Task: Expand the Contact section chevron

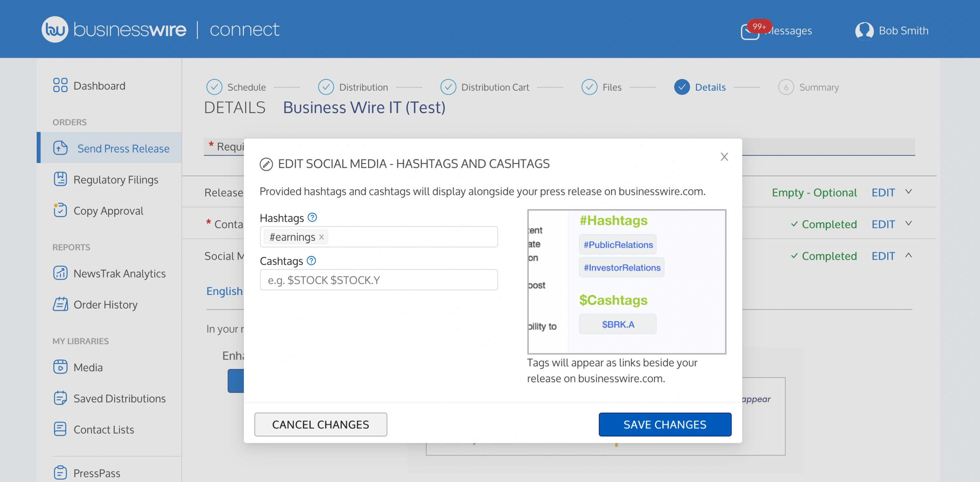Action: pos(909,224)
